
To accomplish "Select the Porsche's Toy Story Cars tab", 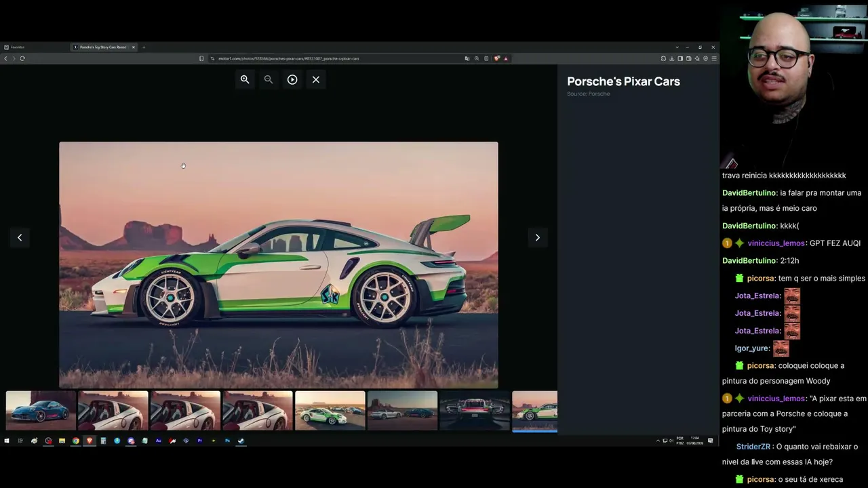I will tap(103, 47).
